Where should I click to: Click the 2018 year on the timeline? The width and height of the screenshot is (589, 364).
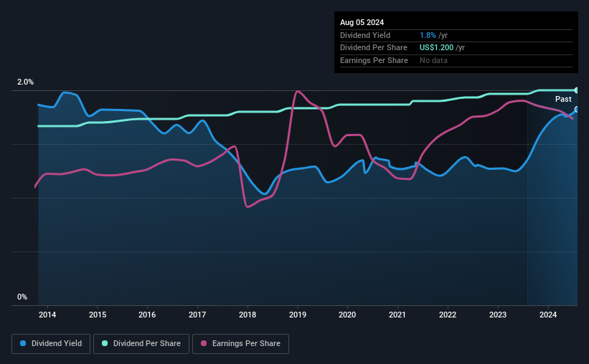coord(248,315)
